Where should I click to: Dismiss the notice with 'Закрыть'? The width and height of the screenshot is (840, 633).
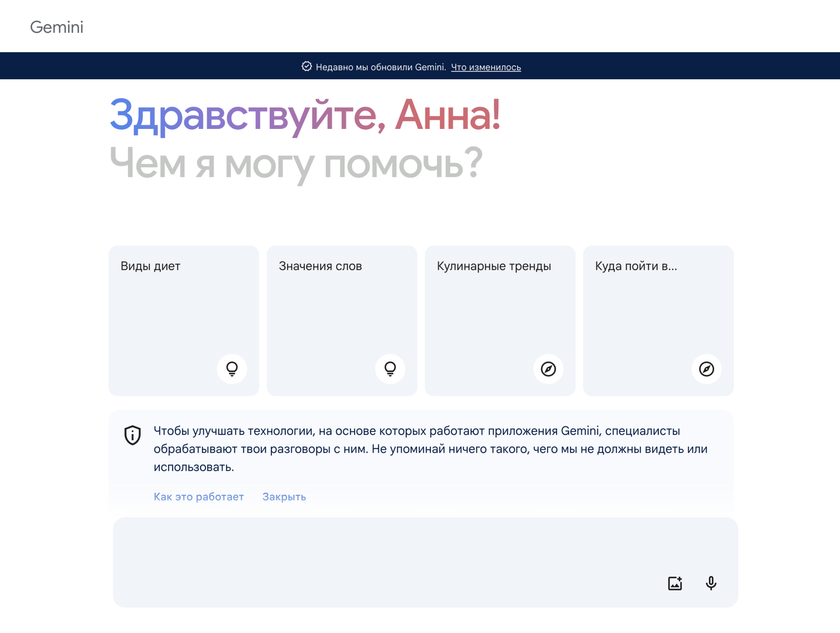coord(284,496)
